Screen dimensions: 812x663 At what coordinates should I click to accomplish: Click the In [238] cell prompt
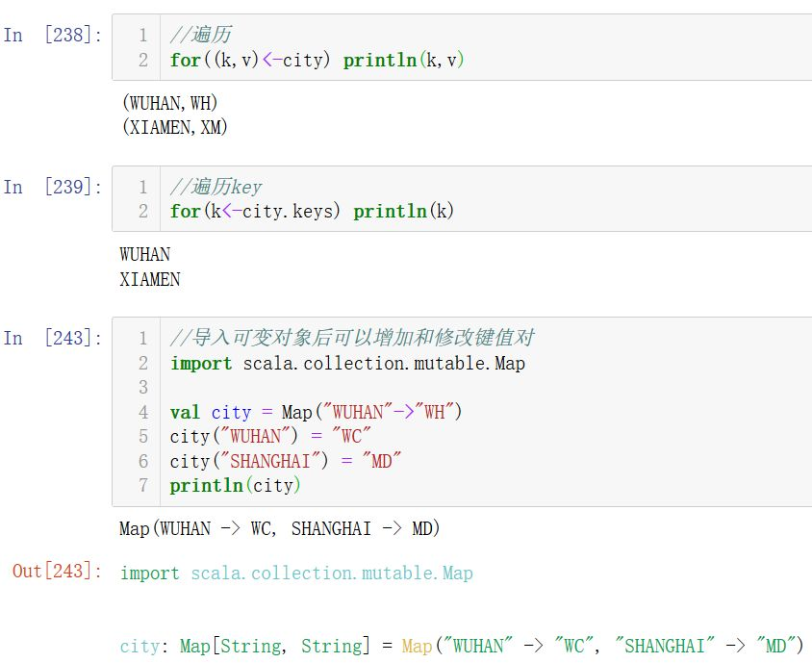[x=52, y=36]
